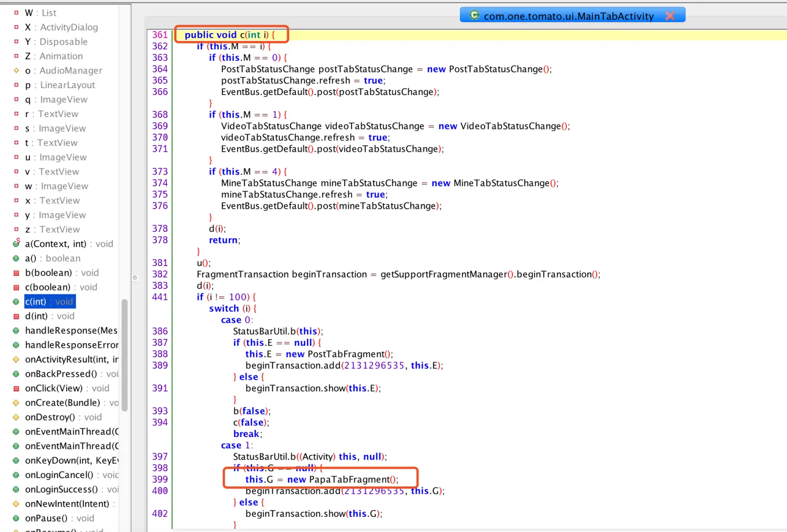Select field y : ImageView
This screenshot has height=532, width=787.
(55, 215)
